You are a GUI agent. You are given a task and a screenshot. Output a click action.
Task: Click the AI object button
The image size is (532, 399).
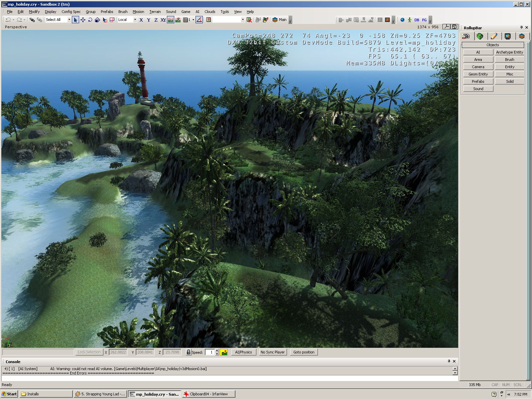pyautogui.click(x=478, y=52)
